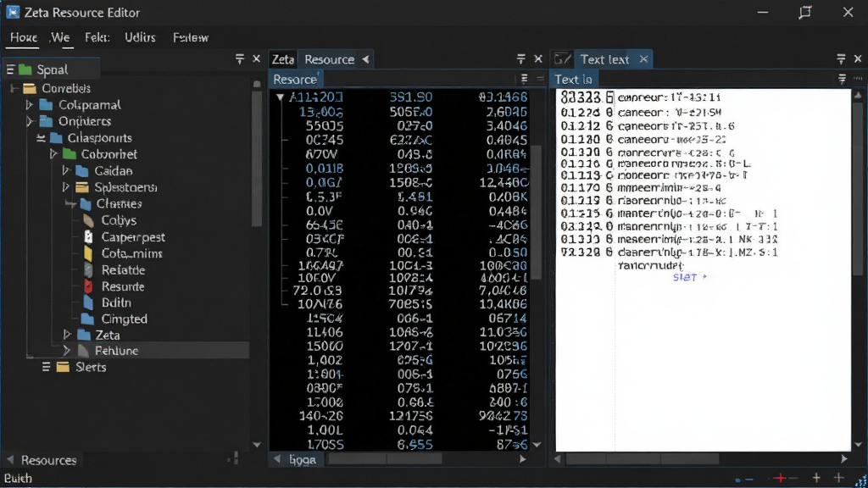Pin the Resource panel
The height and width of the screenshot is (488, 868).
point(521,58)
